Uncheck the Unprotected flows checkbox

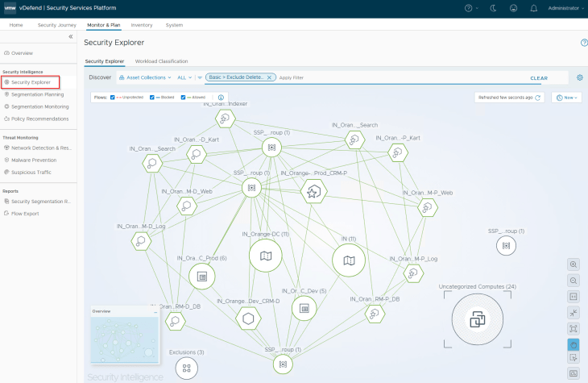tap(112, 97)
